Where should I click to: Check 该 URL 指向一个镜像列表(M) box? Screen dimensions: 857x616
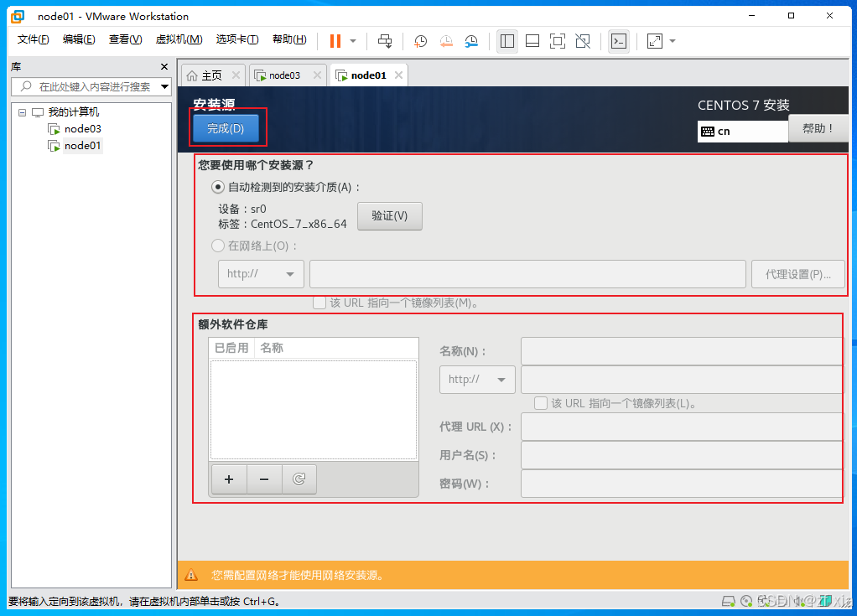(x=319, y=303)
